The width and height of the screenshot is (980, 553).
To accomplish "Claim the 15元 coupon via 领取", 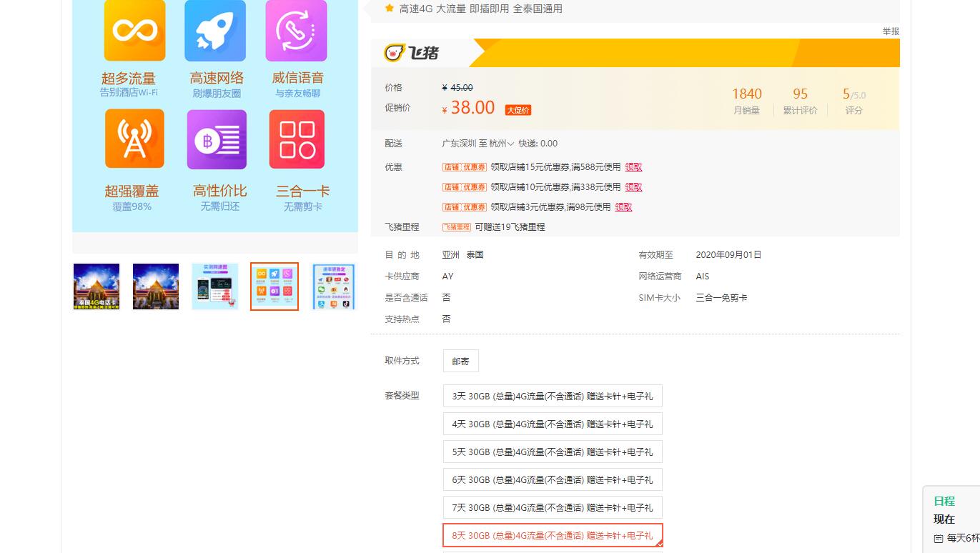I will [x=633, y=166].
